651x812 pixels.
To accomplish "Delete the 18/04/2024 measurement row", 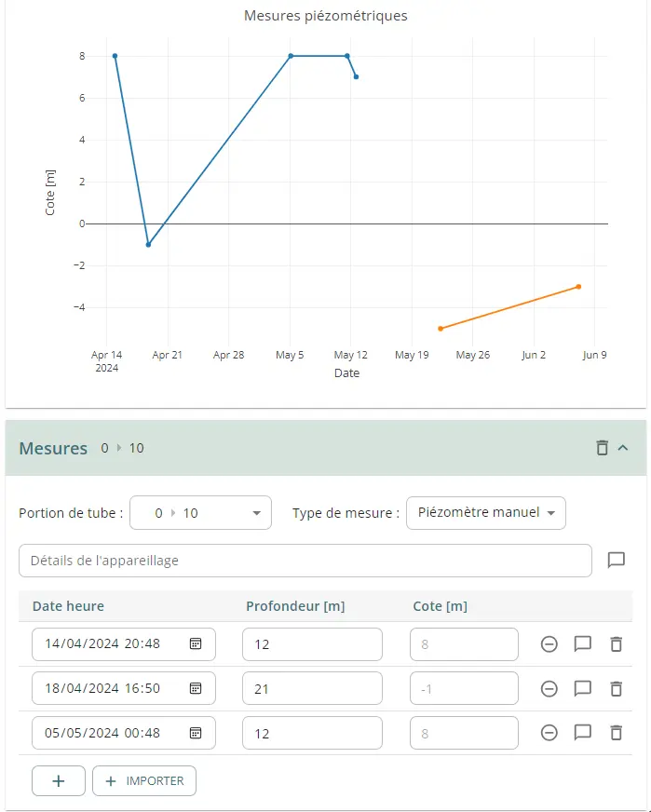I will (616, 688).
